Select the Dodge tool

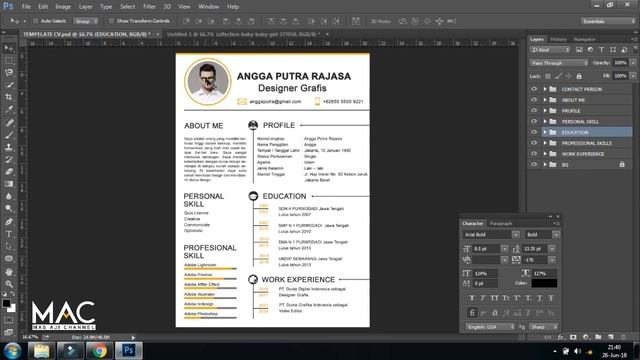point(9,209)
